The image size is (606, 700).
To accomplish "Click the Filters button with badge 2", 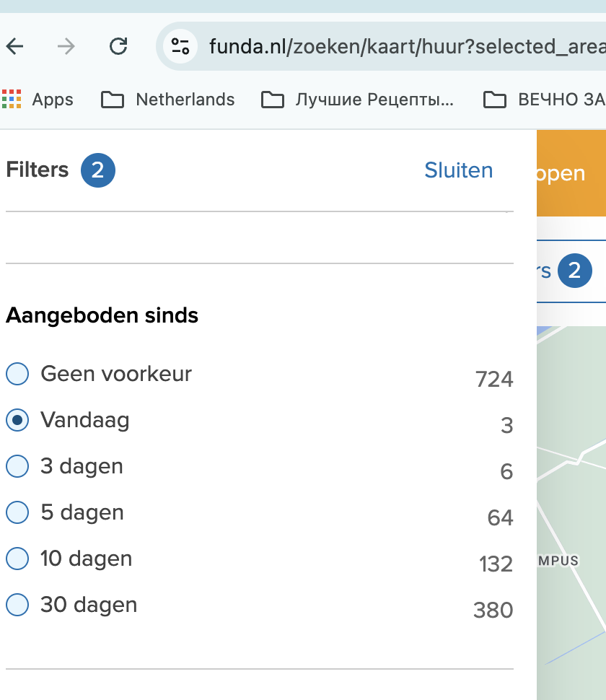I will pyautogui.click(x=564, y=271).
